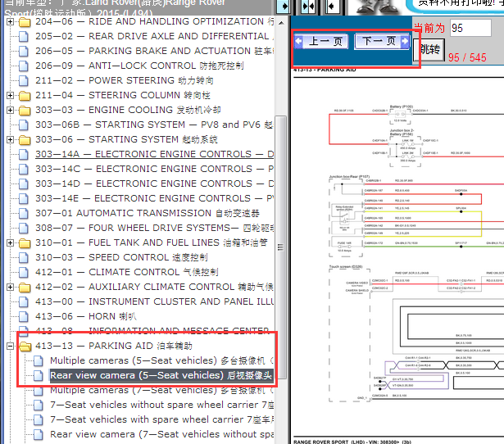Click the tree scrollbar up arrow
The image size is (504, 444).
pos(281,23)
